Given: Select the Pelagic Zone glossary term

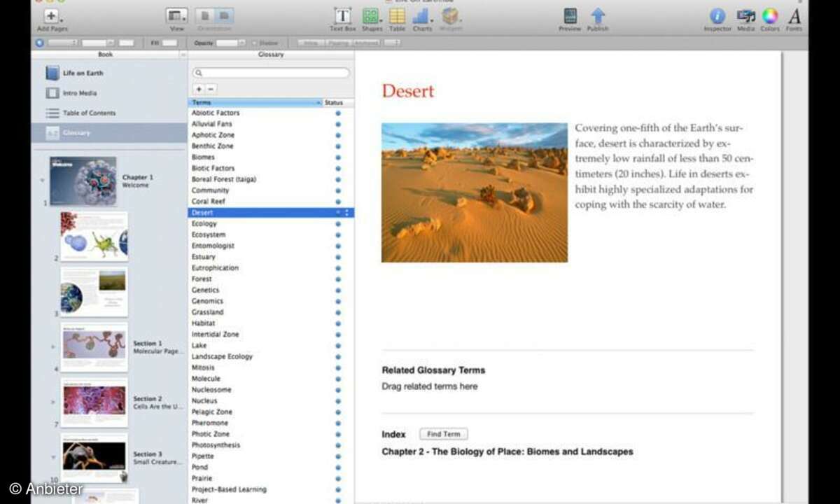Looking at the screenshot, I should (x=212, y=412).
